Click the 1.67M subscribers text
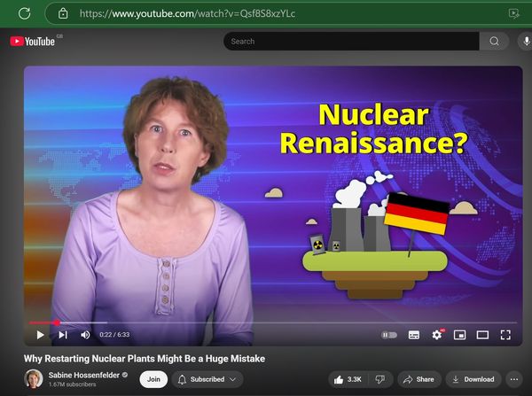This screenshot has width=532, height=396. tap(73, 384)
